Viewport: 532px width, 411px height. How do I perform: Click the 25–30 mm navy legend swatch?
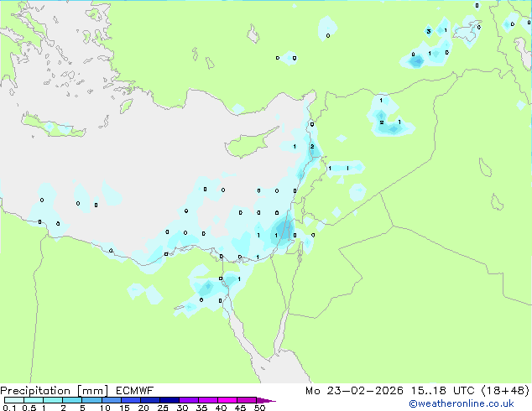coord(170,400)
